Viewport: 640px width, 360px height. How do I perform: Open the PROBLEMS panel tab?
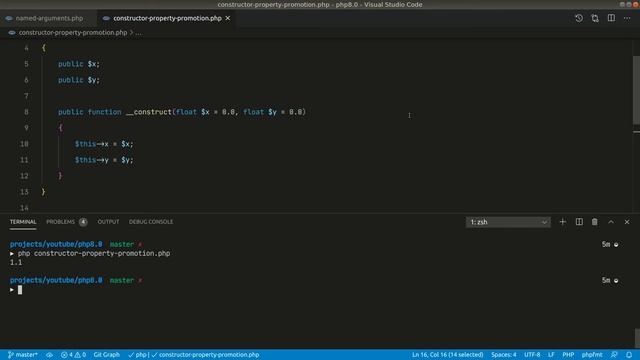(60, 222)
